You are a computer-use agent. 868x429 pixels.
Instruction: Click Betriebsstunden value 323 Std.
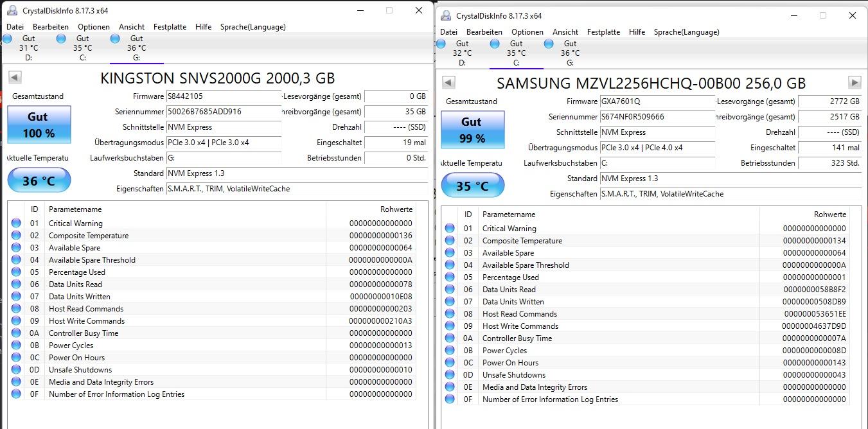point(829,163)
